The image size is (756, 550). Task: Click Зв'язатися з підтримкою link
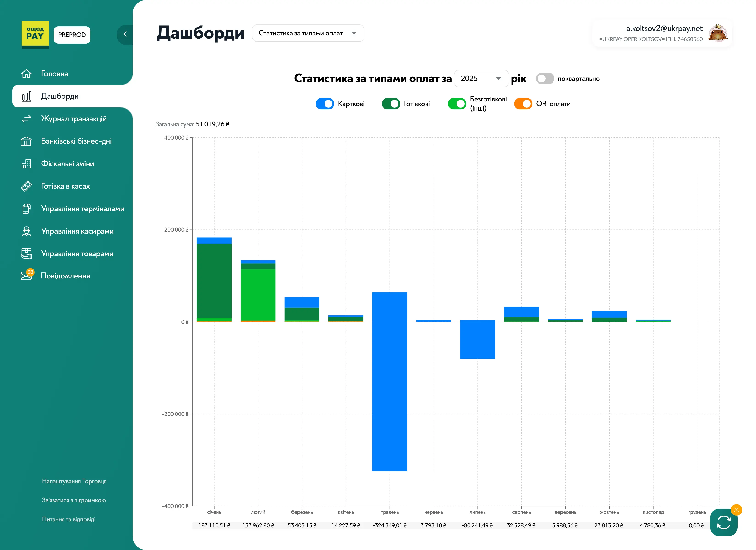(x=74, y=500)
